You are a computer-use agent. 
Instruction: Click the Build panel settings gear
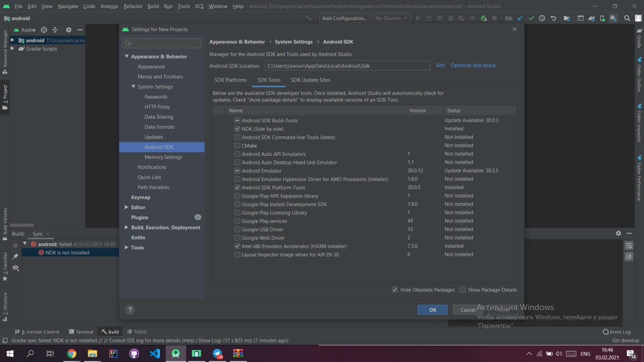tap(618, 233)
